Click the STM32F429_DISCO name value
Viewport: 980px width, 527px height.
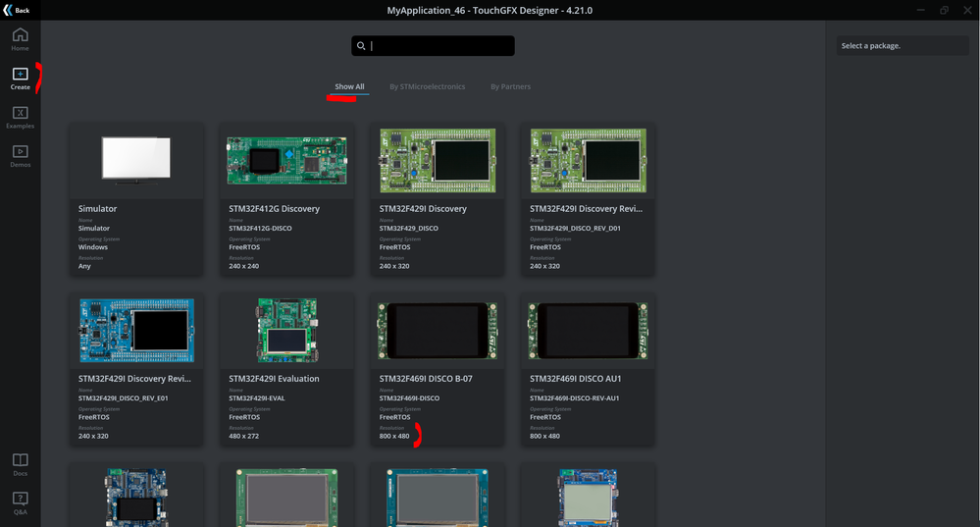(x=409, y=229)
